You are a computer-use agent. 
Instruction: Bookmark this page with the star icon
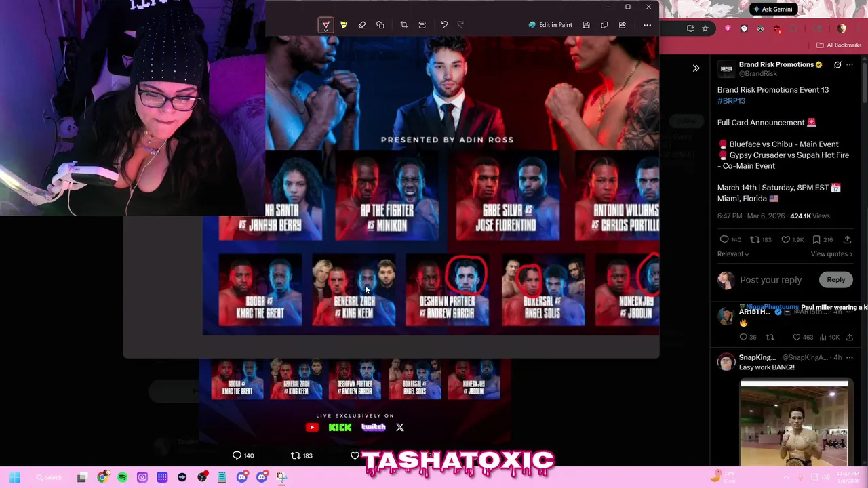pyautogui.click(x=705, y=28)
